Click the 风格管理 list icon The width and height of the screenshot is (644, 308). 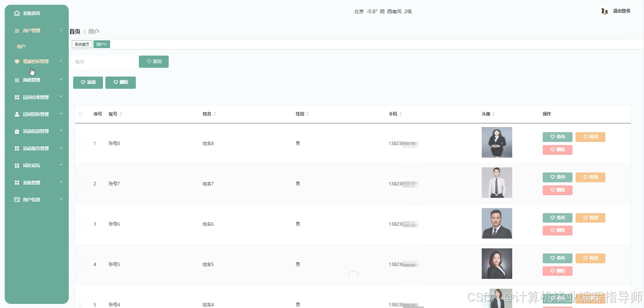(17, 80)
